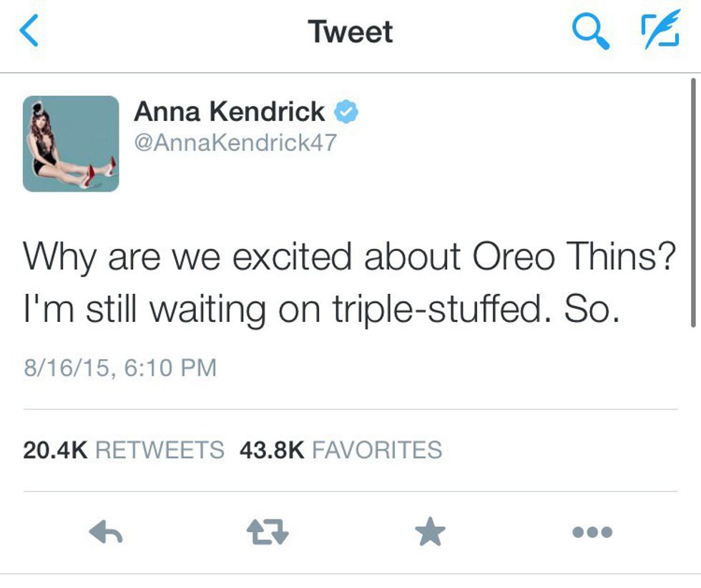Favorite the tweet with the star
The image size is (701, 588).
coord(430,531)
